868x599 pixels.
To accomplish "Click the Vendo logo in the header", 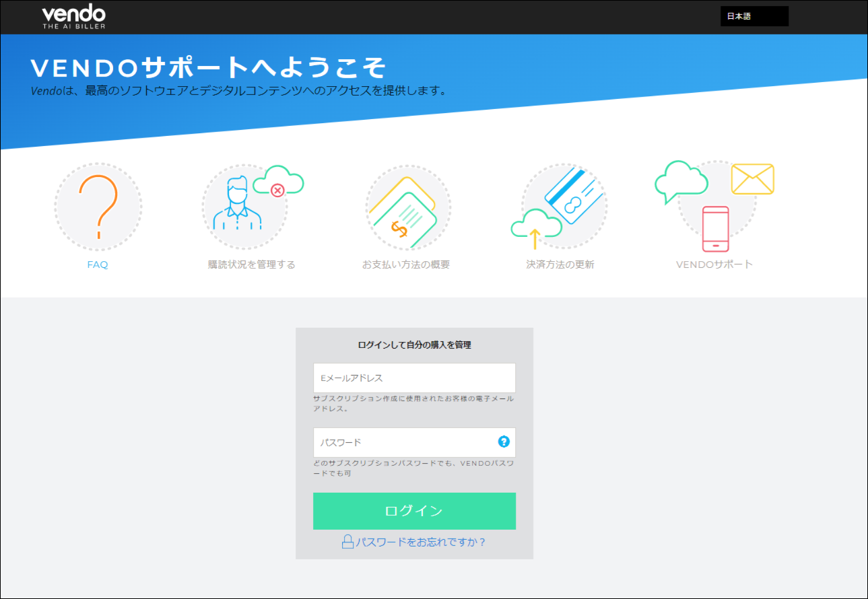I will pos(73,17).
